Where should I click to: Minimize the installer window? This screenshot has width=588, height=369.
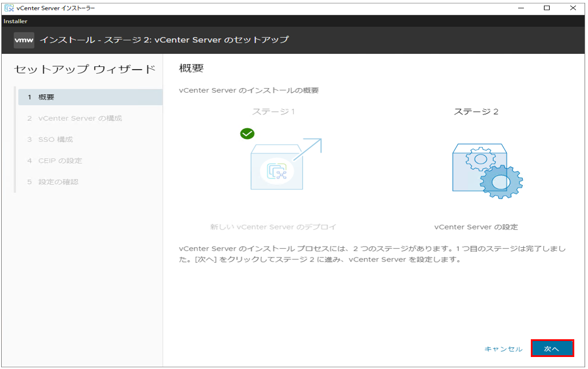[x=521, y=8]
